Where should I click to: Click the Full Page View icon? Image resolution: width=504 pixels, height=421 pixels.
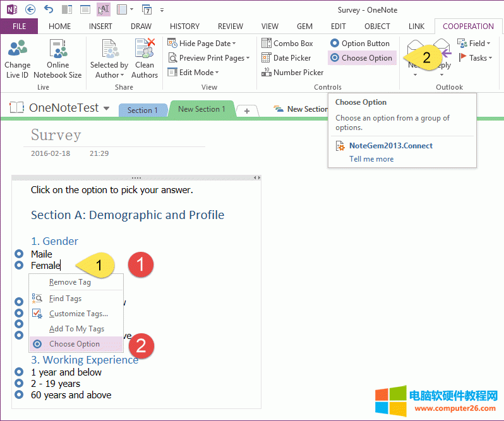(85, 9)
